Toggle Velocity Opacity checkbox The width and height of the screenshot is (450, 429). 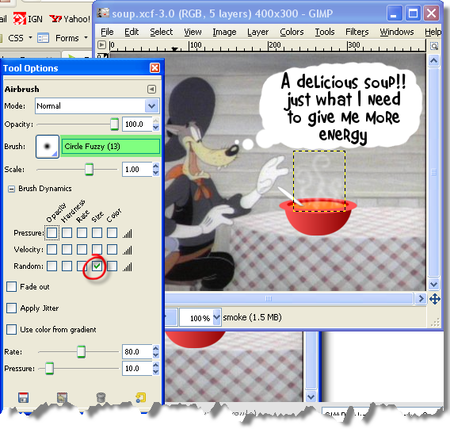52,249
